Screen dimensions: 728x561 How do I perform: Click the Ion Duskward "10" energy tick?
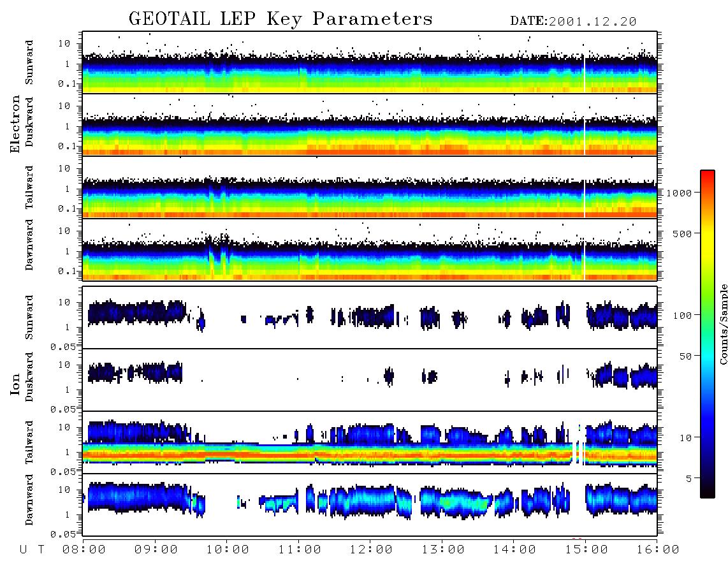[64, 365]
